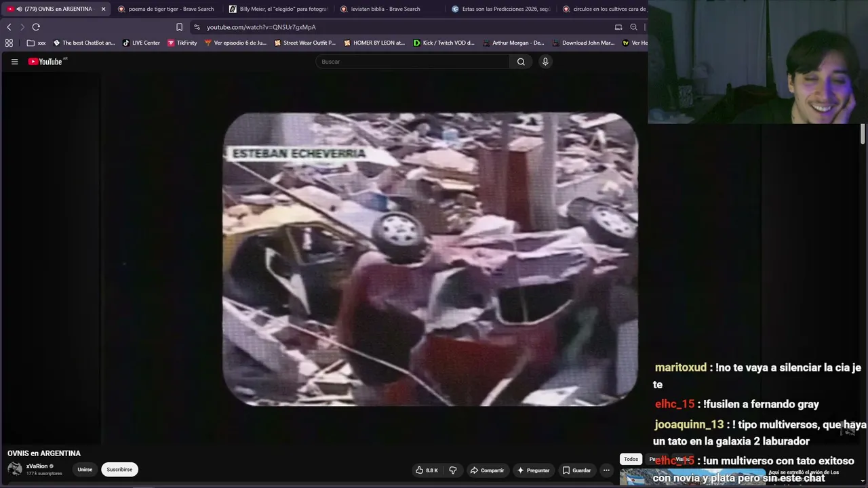This screenshot has height=488, width=868.
Task: Click the video title OVNIS en ARGENTINA
Action: point(44,453)
